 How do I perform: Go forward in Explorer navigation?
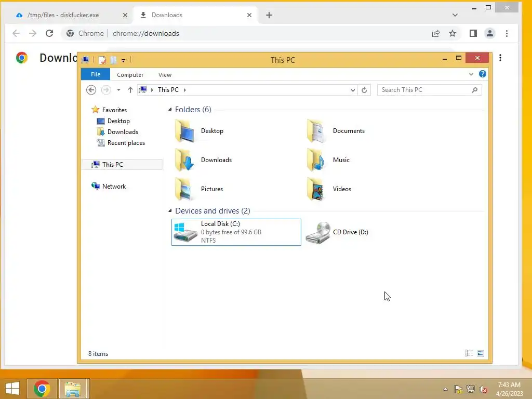(x=106, y=90)
